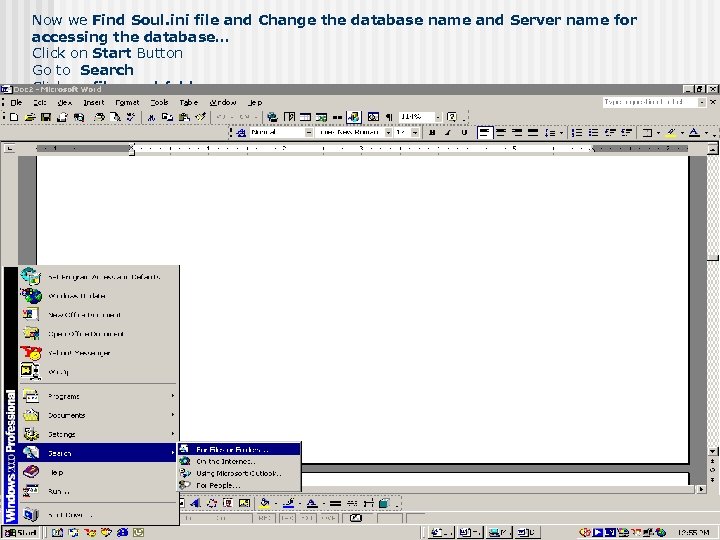Click the Line Style icon in drawing toolbar
Image resolution: width=720 pixels, height=540 pixels.
pyautogui.click(x=335, y=503)
